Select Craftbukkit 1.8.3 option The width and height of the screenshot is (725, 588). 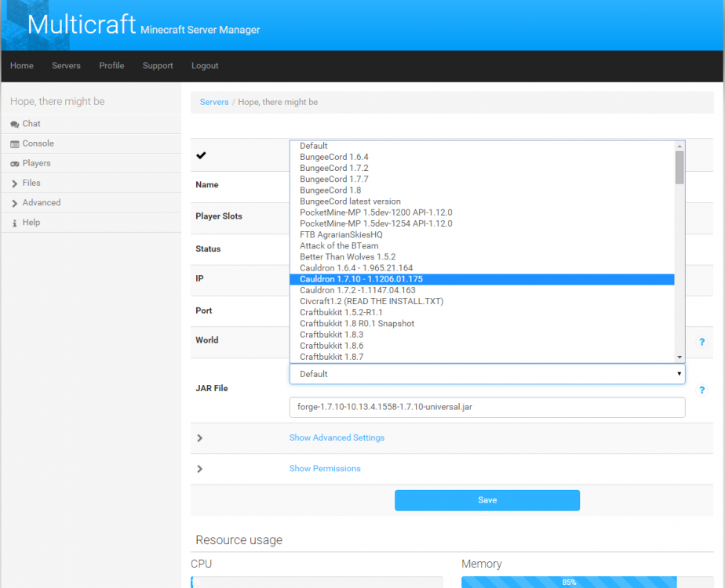click(482, 335)
